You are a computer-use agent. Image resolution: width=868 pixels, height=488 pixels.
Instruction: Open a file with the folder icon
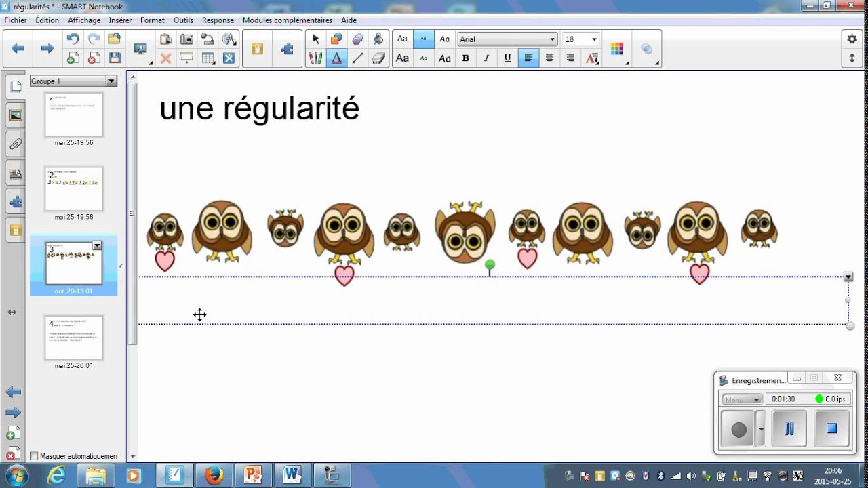[115, 39]
